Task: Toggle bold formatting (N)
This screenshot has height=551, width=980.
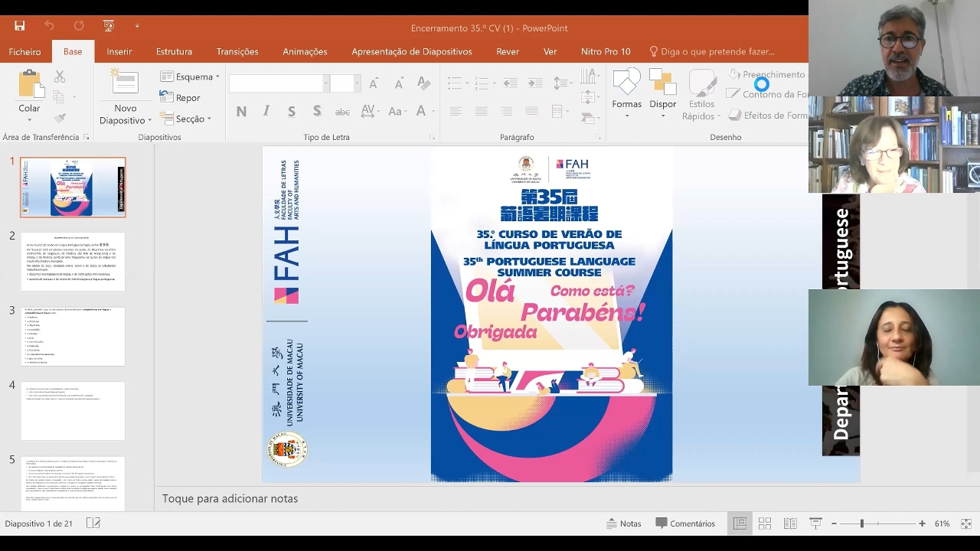Action: [241, 112]
